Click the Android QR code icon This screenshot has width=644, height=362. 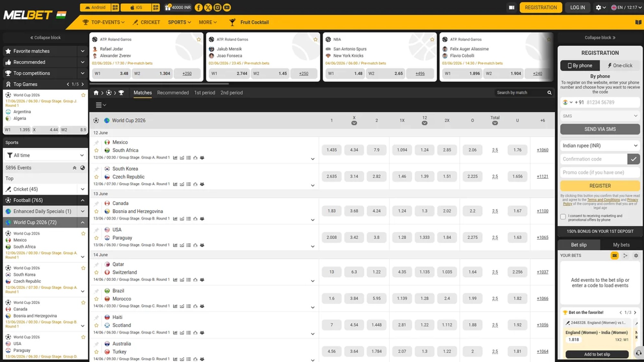tap(115, 7)
